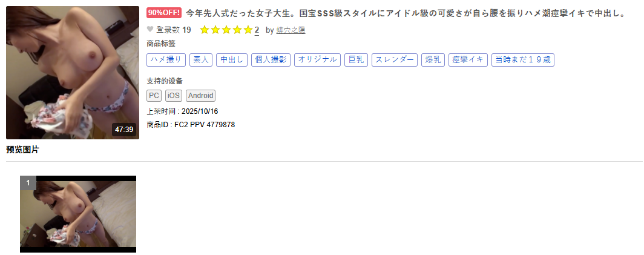Click the fourth rating star
The width and height of the screenshot is (644, 255).
[237, 30]
